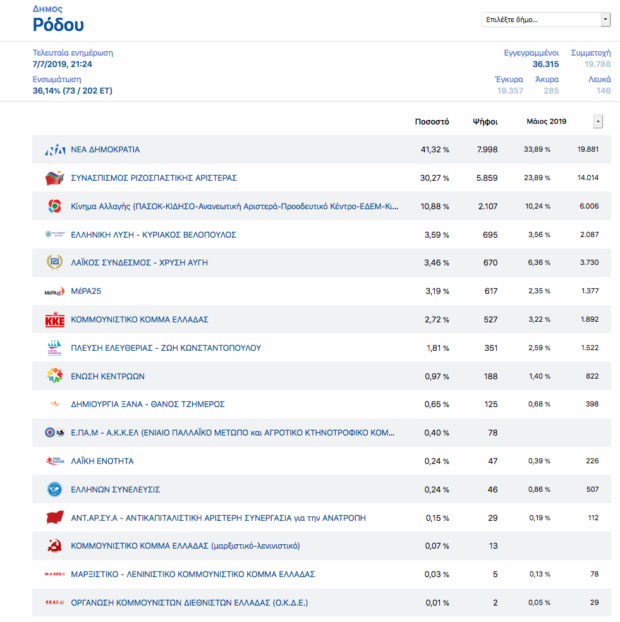This screenshot has height=622, width=620.
Task: Click Νέα Δημοκρατία May 2019 votes 19.881
Action: pos(588,150)
